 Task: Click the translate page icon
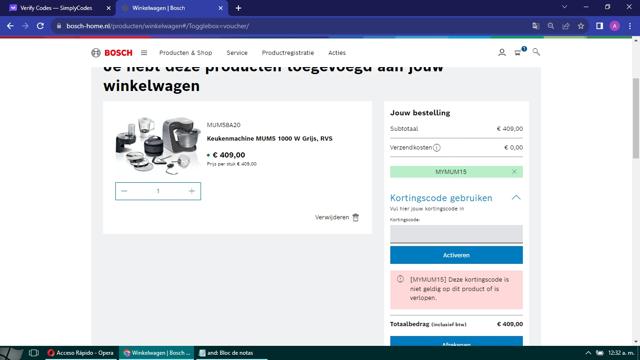536,26
